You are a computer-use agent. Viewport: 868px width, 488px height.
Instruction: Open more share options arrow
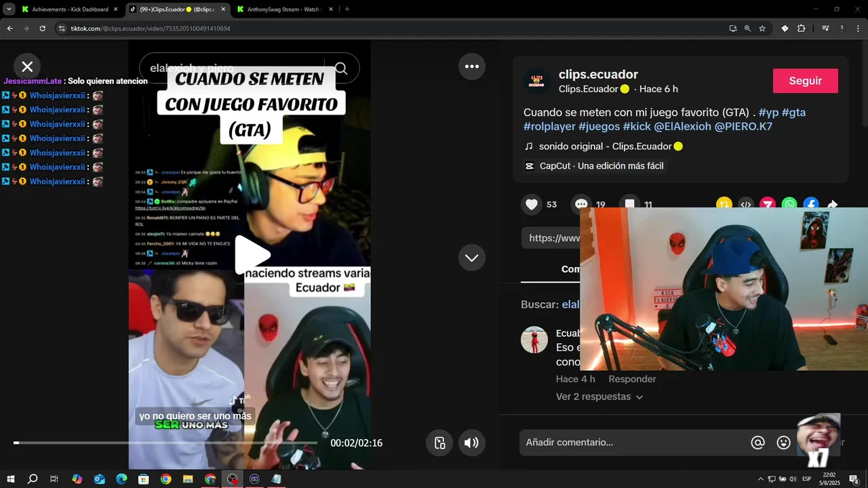833,204
